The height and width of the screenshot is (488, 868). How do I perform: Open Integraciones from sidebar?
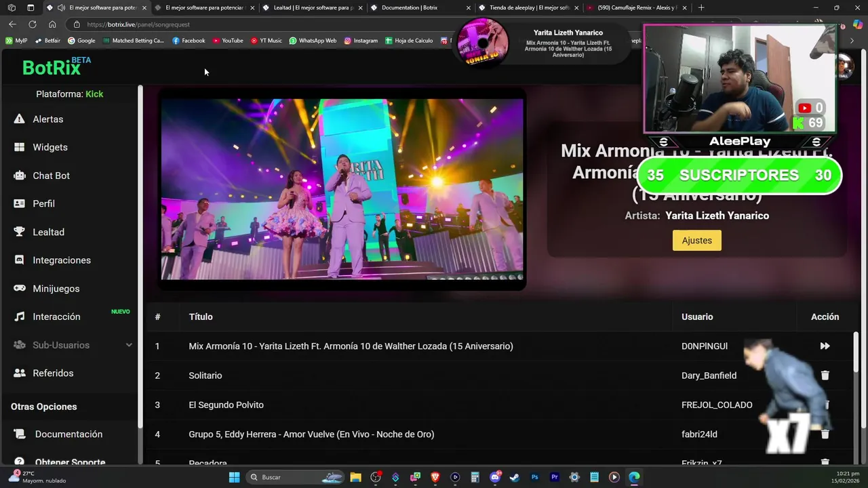pyautogui.click(x=62, y=260)
